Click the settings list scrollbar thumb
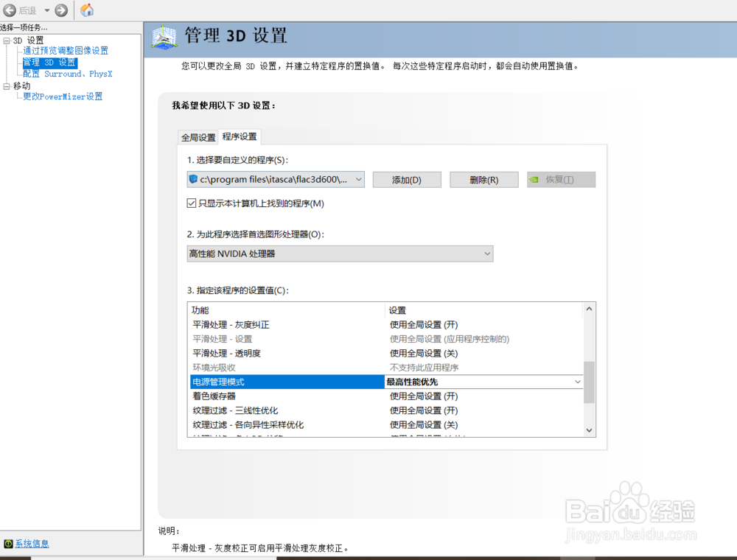 click(x=590, y=382)
